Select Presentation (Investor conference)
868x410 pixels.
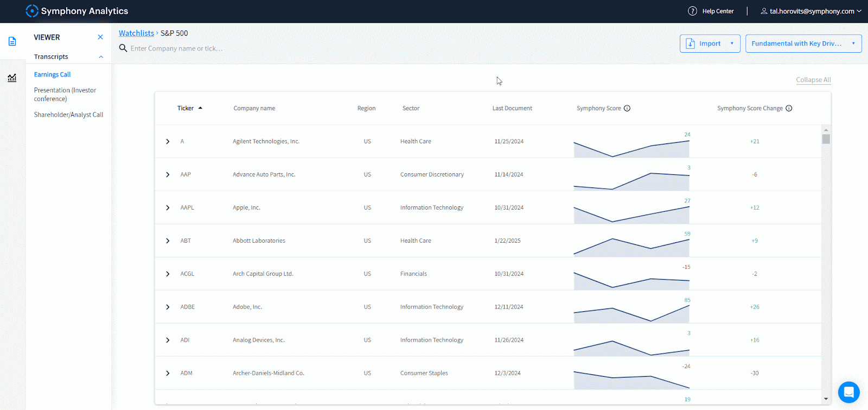tap(65, 94)
